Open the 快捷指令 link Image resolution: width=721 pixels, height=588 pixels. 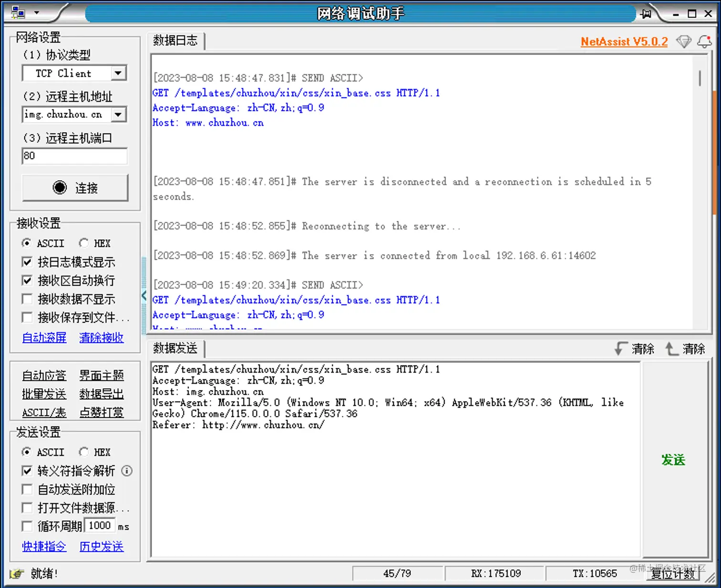pos(44,547)
